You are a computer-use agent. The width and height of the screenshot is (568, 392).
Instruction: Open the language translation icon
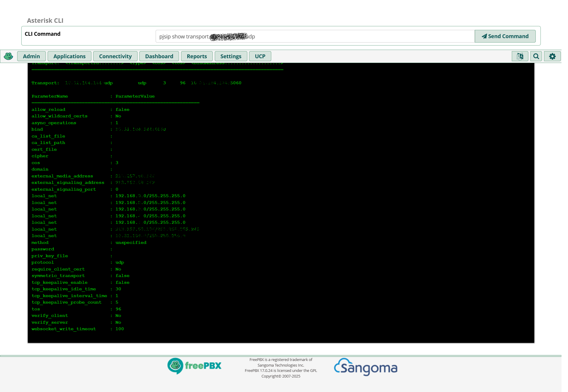point(520,56)
